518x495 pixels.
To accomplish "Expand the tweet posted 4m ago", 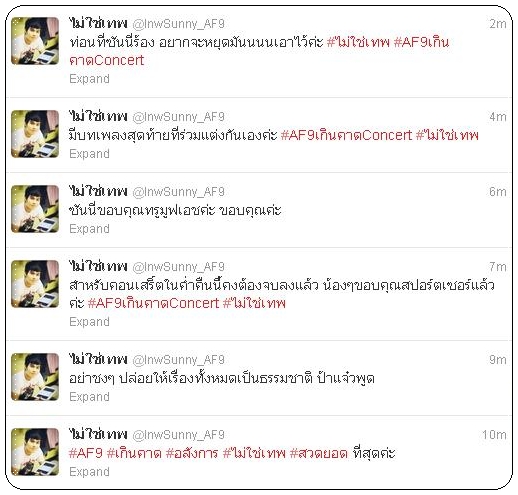I will tap(89, 154).
